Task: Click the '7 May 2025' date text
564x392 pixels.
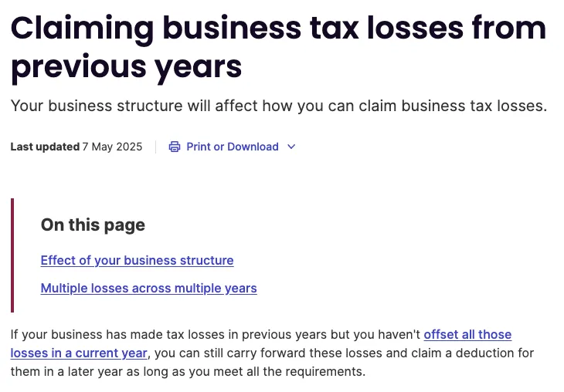Action: (112, 147)
